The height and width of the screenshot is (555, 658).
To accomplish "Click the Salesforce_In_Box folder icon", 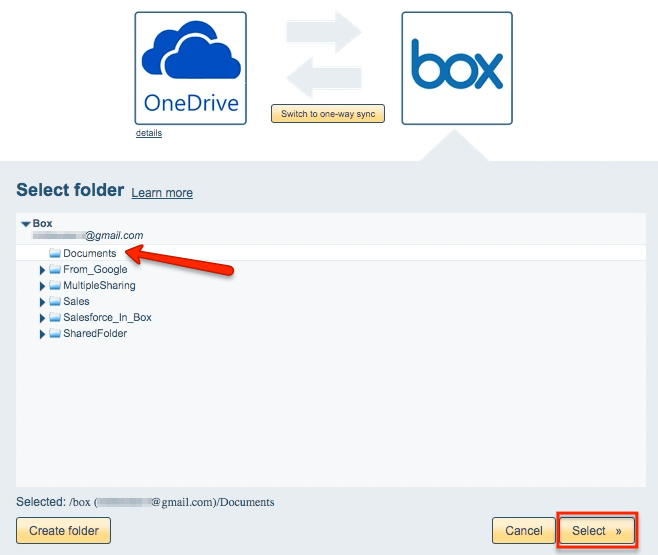I will click(55, 317).
